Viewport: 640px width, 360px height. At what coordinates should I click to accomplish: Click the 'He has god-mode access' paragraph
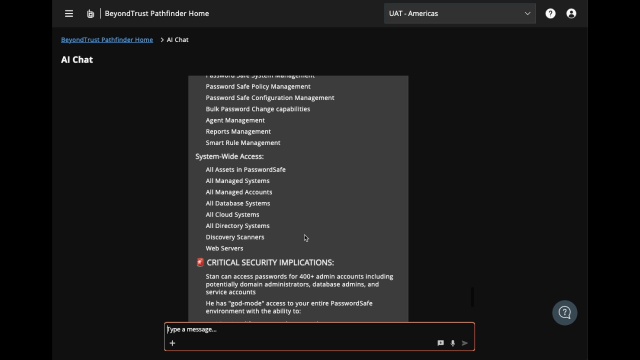tap(289, 307)
